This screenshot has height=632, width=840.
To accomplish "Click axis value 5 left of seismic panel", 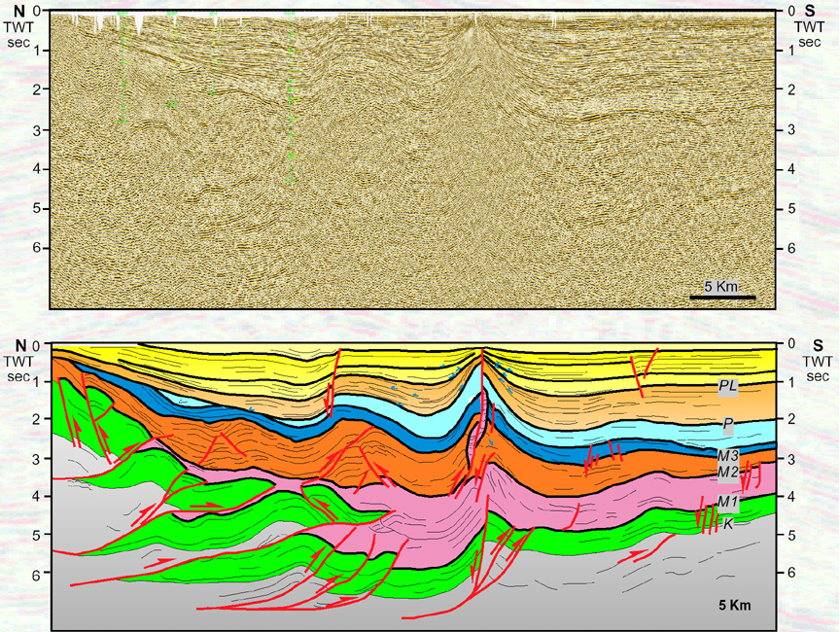I will click(x=38, y=209).
